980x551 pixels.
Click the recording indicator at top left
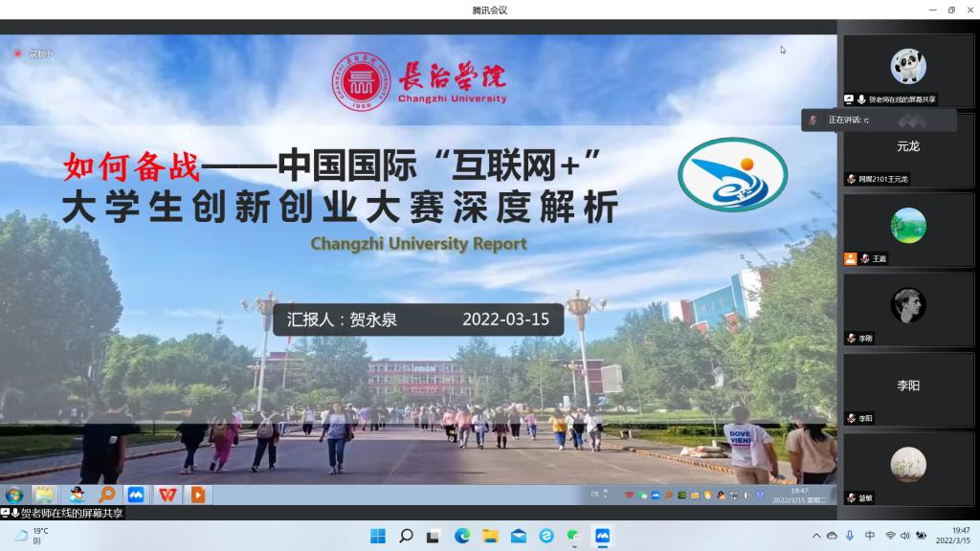pos(33,54)
